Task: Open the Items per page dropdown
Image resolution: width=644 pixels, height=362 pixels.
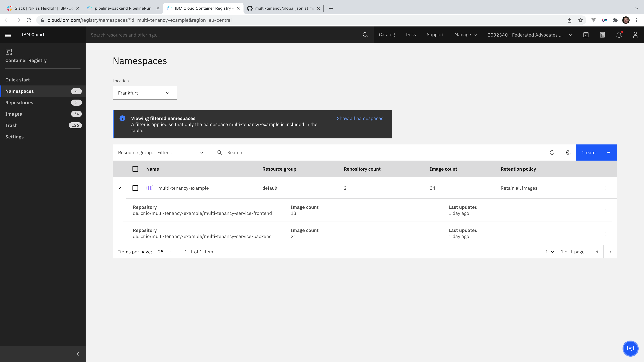Action: (x=165, y=252)
